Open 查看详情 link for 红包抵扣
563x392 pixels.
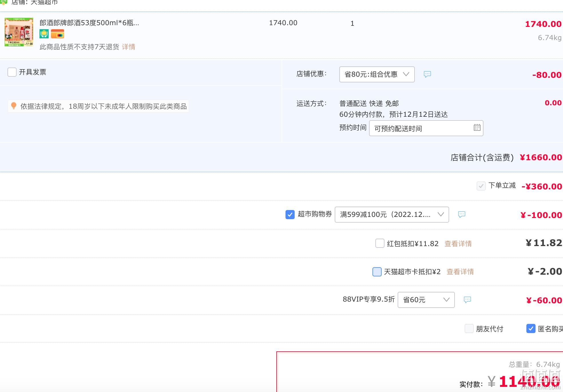pos(458,244)
